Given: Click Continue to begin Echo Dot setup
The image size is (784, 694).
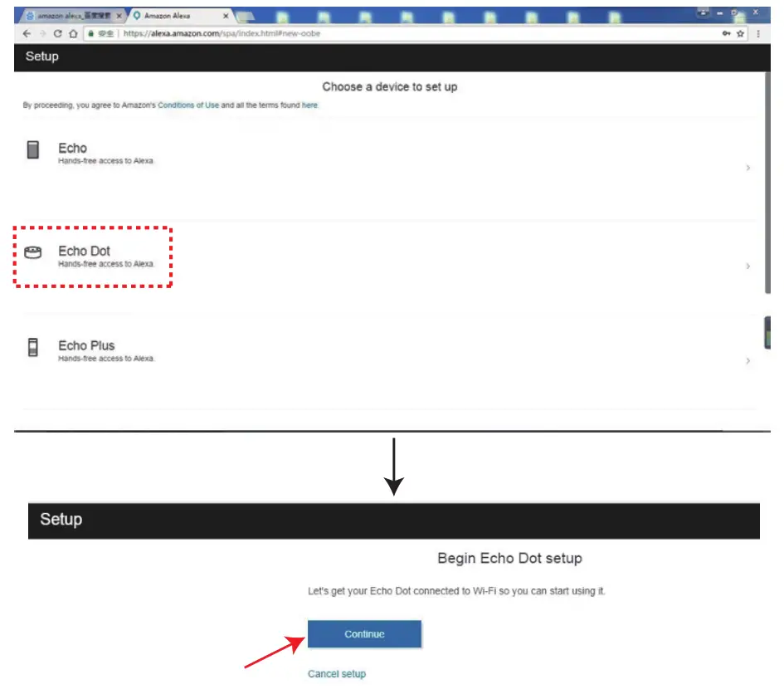Looking at the screenshot, I should point(364,634).
